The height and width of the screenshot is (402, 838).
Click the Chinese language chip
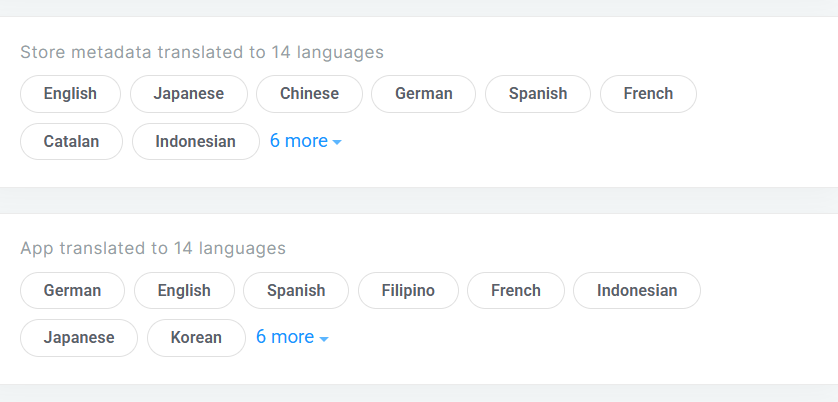tap(309, 94)
